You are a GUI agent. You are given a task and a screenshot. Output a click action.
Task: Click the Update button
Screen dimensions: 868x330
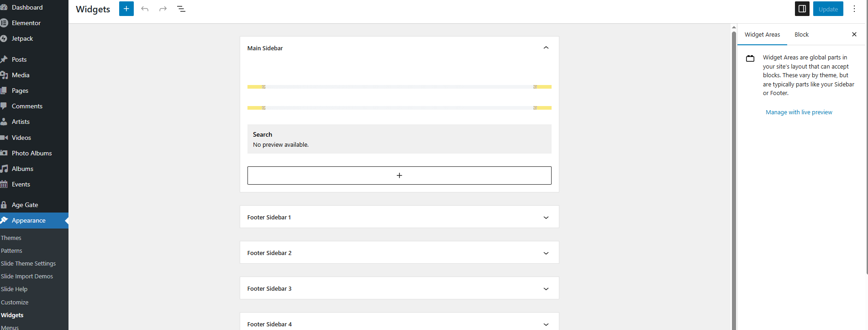click(828, 9)
